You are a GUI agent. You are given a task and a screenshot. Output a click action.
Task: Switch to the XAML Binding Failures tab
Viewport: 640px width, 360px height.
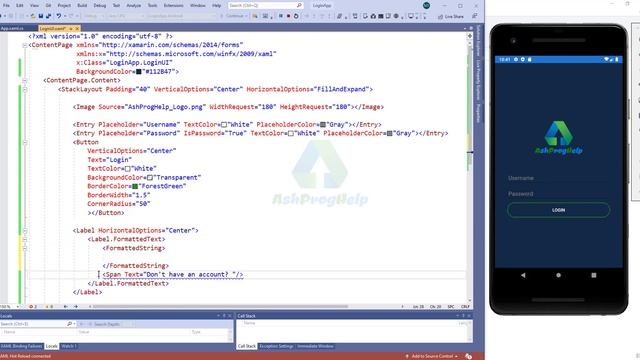(x=21, y=346)
